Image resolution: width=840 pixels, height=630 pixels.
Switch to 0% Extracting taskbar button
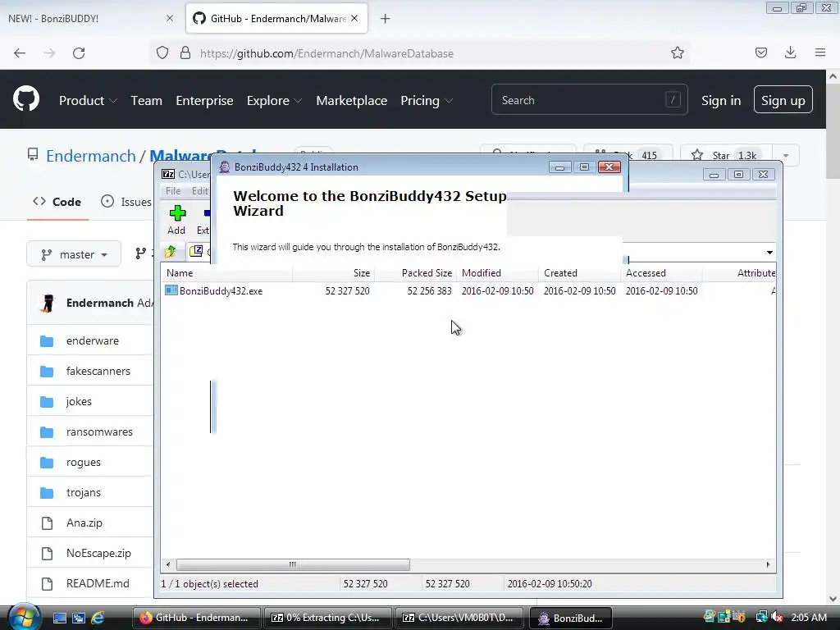click(x=326, y=618)
